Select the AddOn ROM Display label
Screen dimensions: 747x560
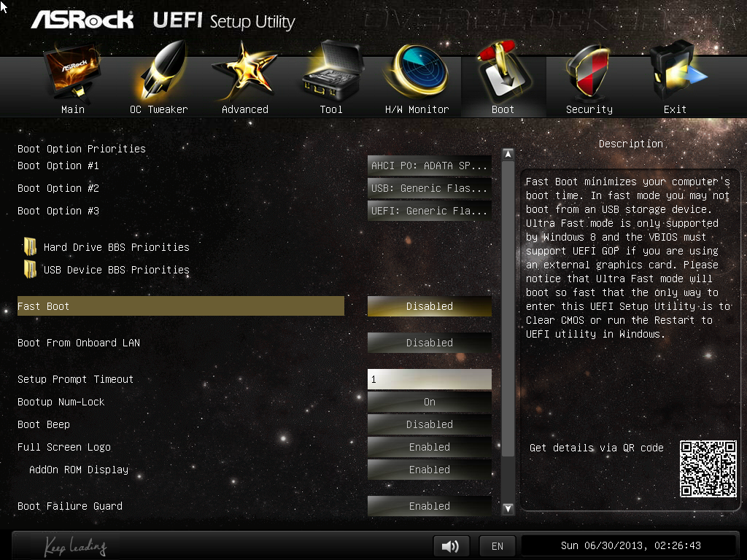coord(79,470)
